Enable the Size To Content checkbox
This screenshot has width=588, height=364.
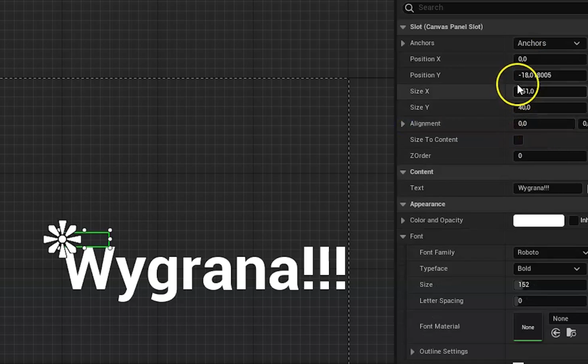coord(518,140)
